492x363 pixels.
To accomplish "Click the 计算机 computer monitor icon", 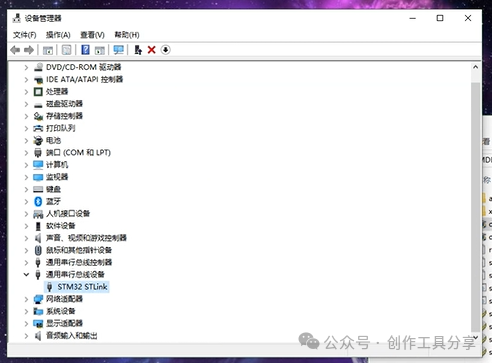I will pos(38,165).
